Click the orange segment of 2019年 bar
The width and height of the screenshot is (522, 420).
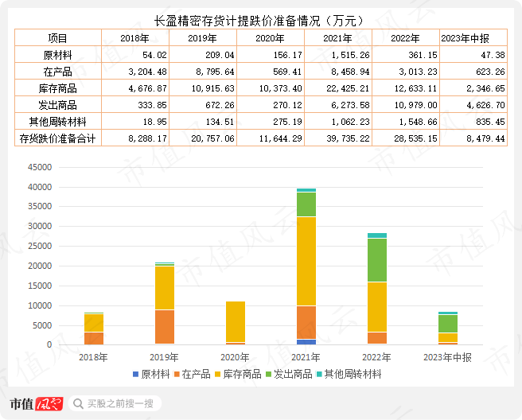tap(165, 327)
